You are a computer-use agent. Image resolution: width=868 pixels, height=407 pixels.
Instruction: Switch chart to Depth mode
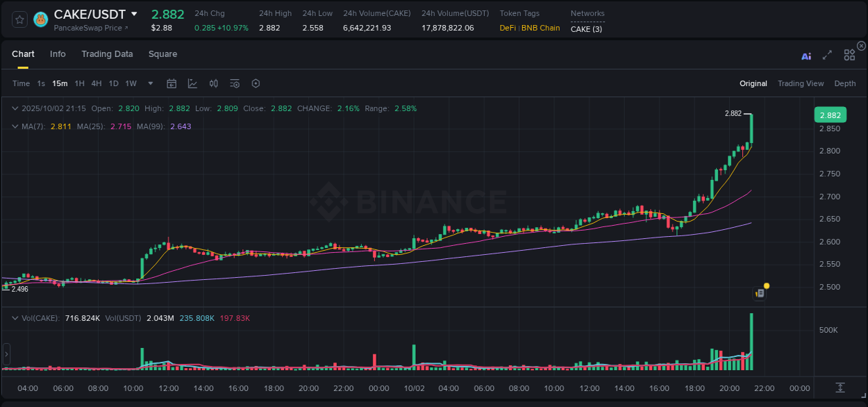click(845, 83)
